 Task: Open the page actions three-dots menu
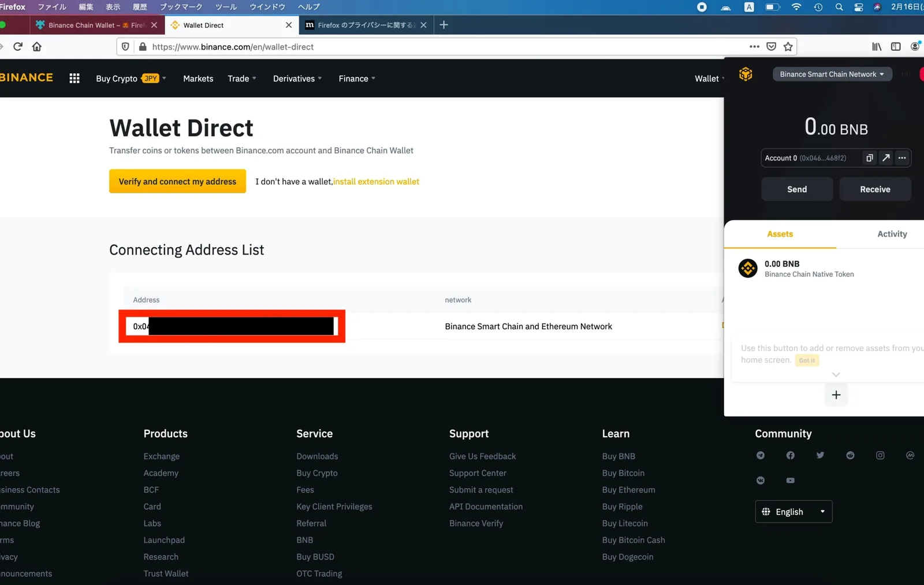754,47
